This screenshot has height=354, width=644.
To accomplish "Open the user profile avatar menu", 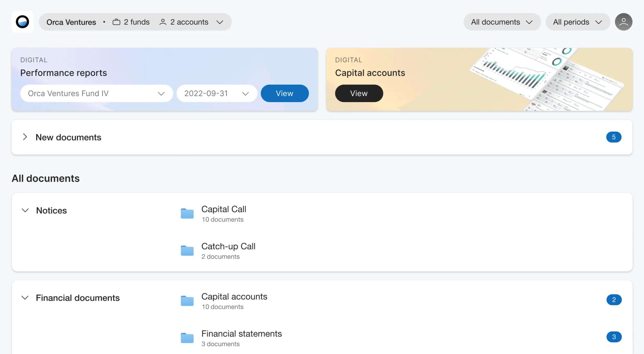I will pyautogui.click(x=623, y=22).
